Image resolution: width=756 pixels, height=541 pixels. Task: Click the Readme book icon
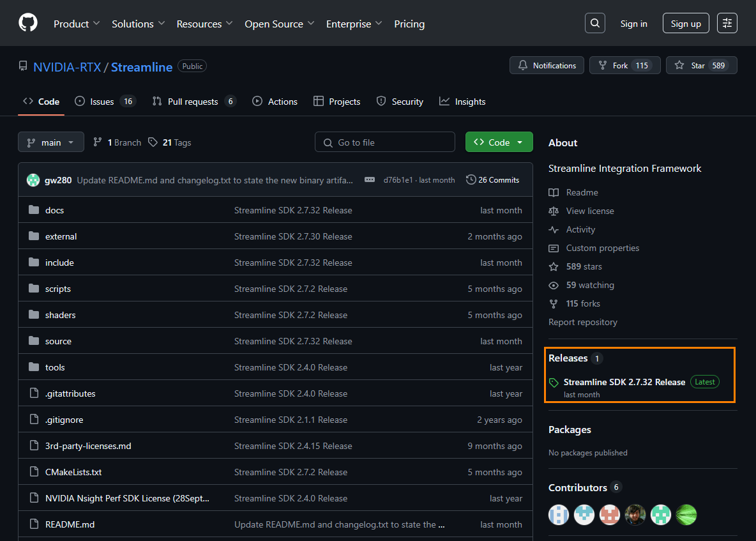[x=554, y=192]
